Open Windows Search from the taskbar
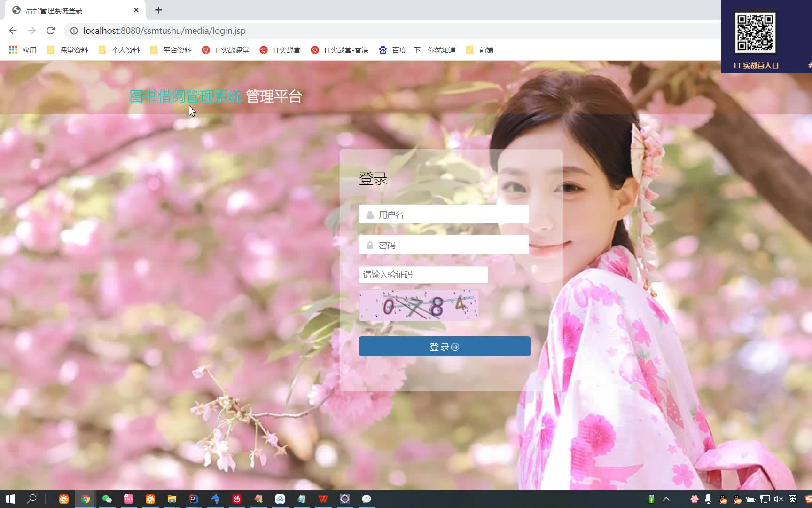This screenshot has height=508, width=812. tap(31, 499)
